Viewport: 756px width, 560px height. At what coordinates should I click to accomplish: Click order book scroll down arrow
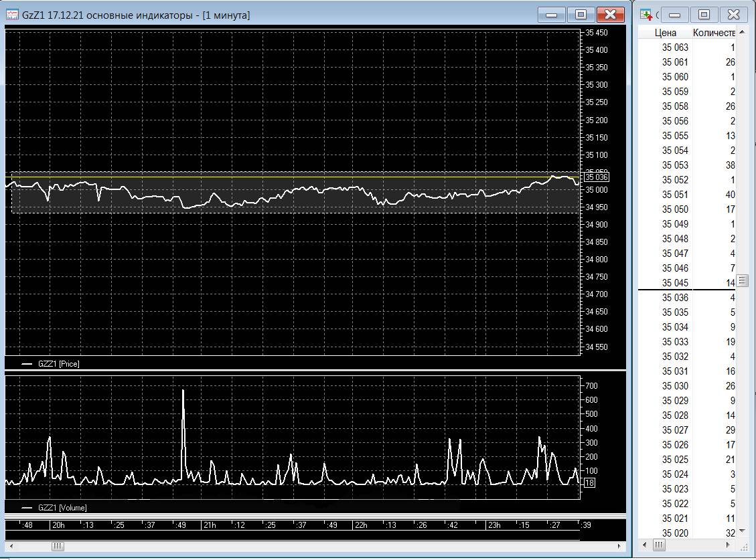(743, 531)
